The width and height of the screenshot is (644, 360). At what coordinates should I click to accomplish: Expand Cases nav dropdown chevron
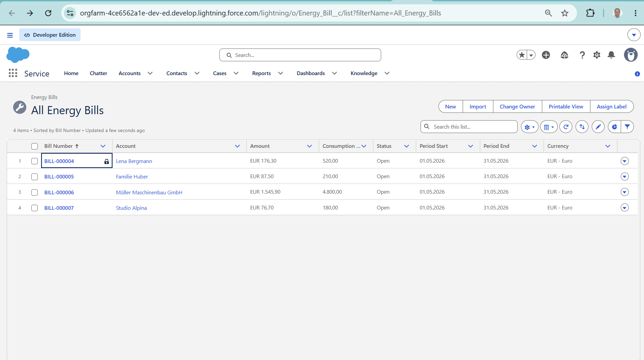236,73
